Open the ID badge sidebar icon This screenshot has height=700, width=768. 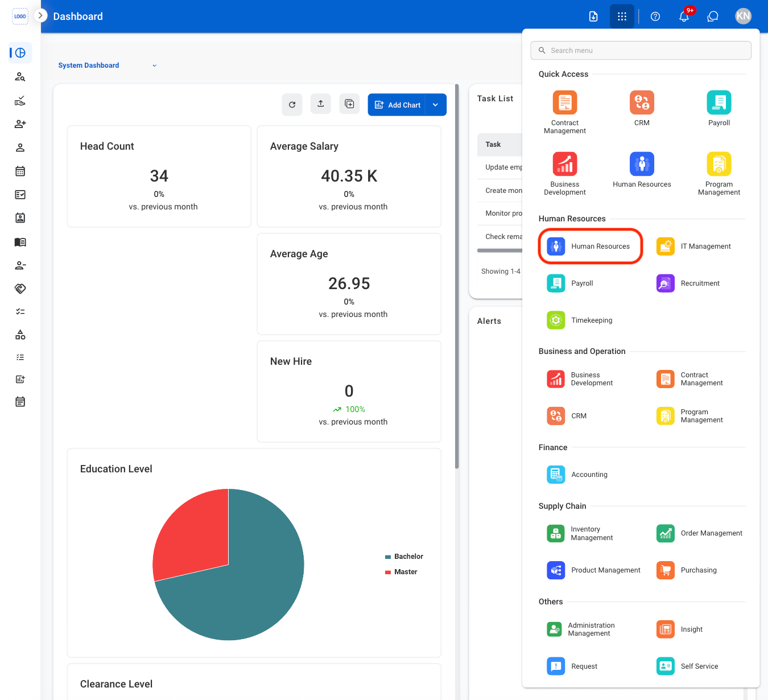point(20,218)
